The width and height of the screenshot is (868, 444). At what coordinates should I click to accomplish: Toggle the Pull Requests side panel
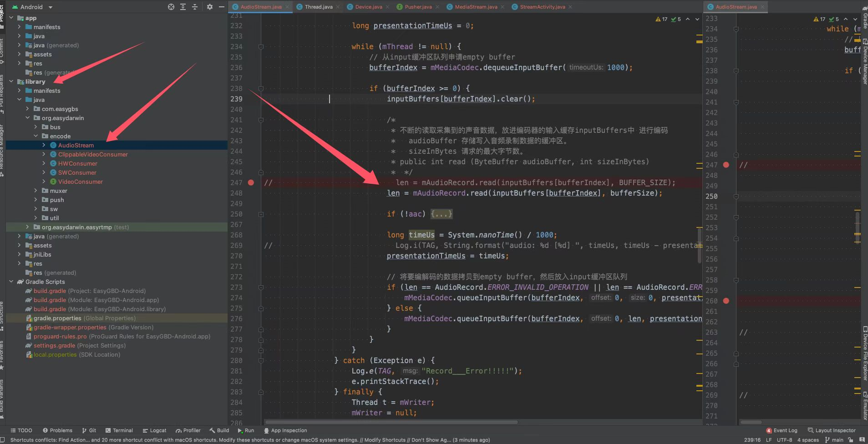2,94
